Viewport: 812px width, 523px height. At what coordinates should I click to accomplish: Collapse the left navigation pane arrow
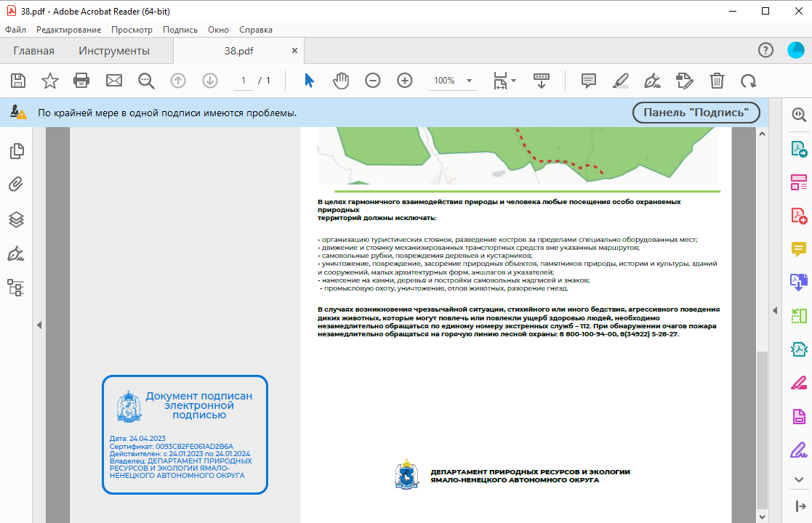pos(39,325)
